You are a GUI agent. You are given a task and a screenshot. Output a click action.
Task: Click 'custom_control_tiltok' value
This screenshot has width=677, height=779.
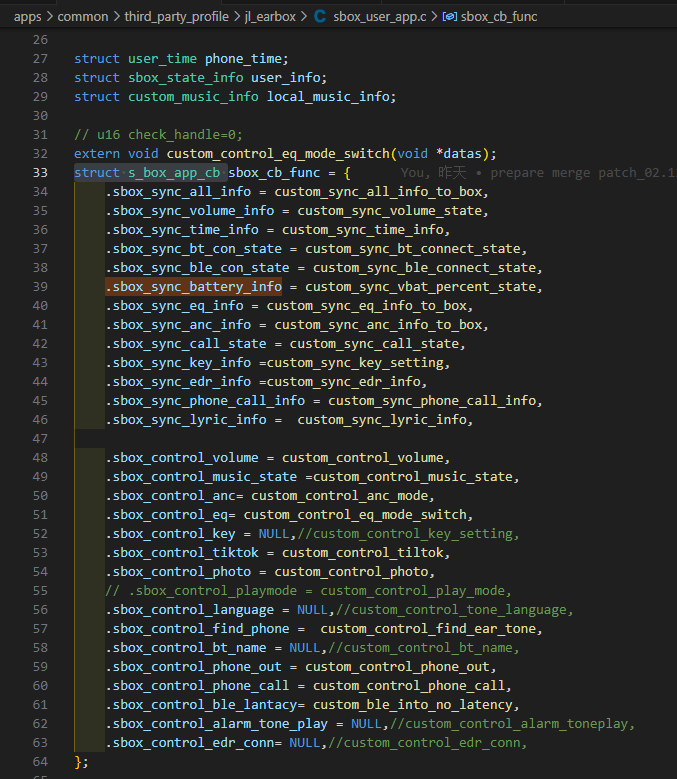363,552
